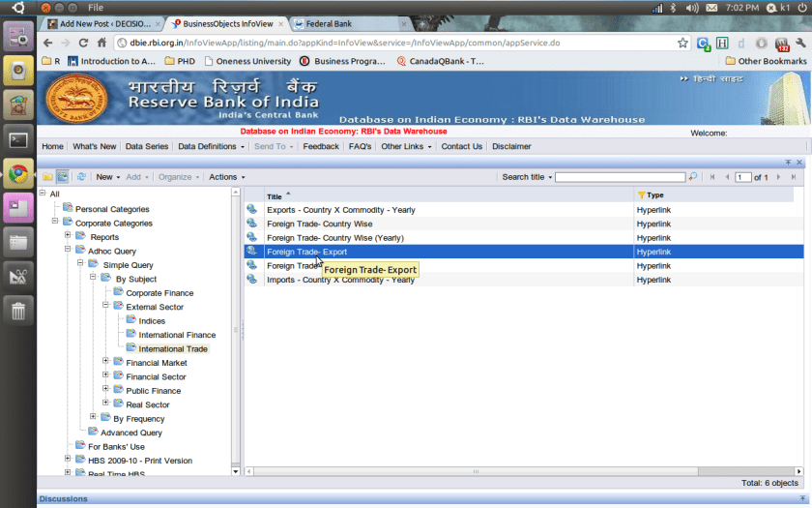
Task: Click the refresh icon beside New
Action: tap(82, 177)
